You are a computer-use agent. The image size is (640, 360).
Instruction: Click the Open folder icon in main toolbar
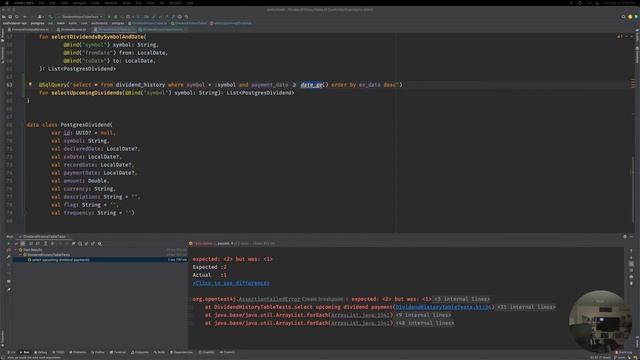pyautogui.click(x=4, y=17)
